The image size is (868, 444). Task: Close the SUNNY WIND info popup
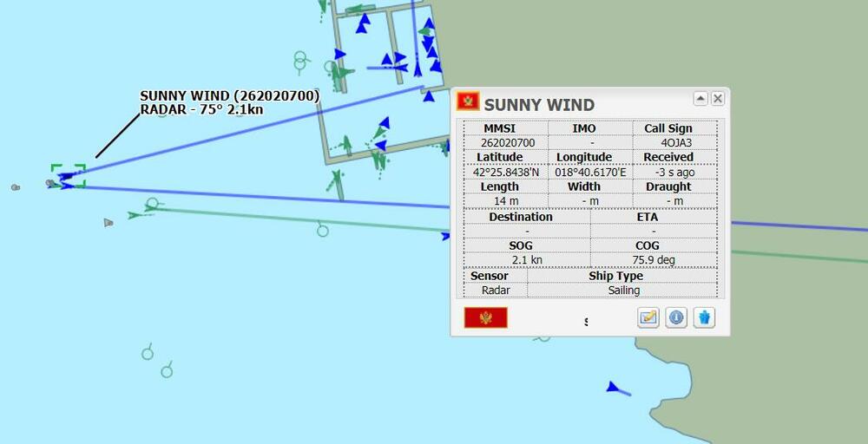718,98
